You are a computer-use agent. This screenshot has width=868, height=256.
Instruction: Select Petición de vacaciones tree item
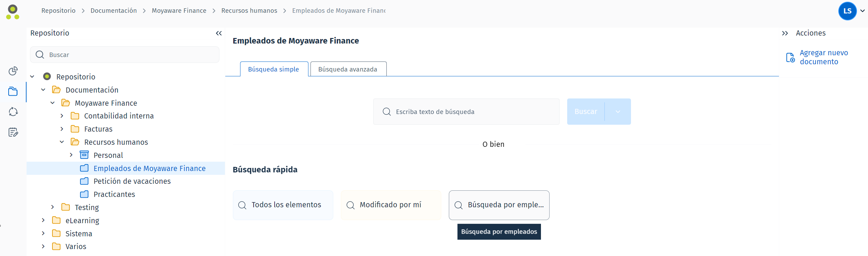click(132, 181)
